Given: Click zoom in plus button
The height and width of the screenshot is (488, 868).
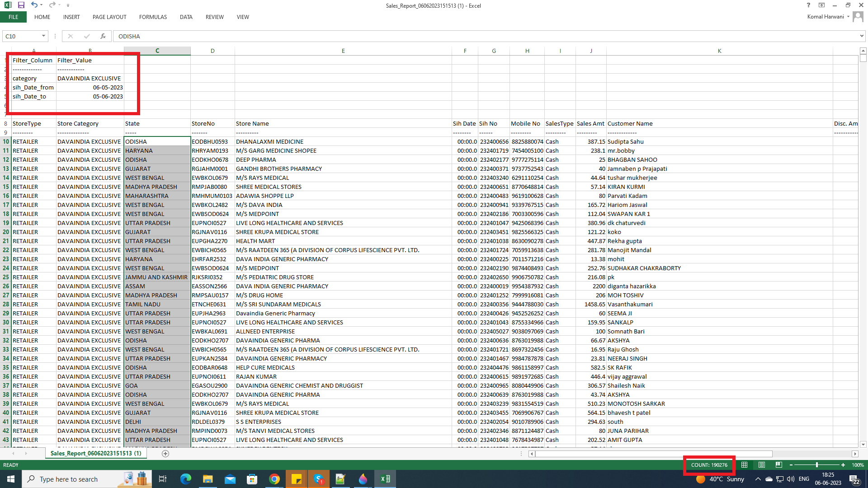Looking at the screenshot, I should pyautogui.click(x=843, y=465).
